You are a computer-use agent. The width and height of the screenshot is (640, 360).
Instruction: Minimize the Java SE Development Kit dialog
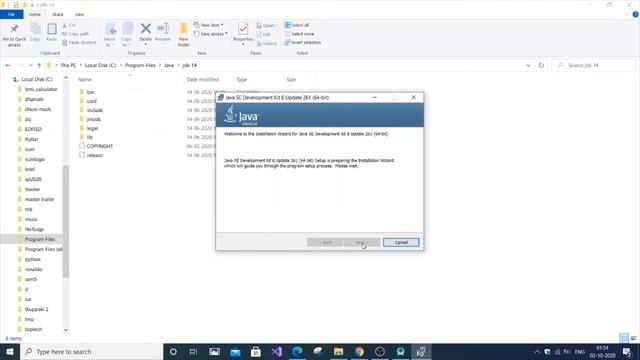374,98
